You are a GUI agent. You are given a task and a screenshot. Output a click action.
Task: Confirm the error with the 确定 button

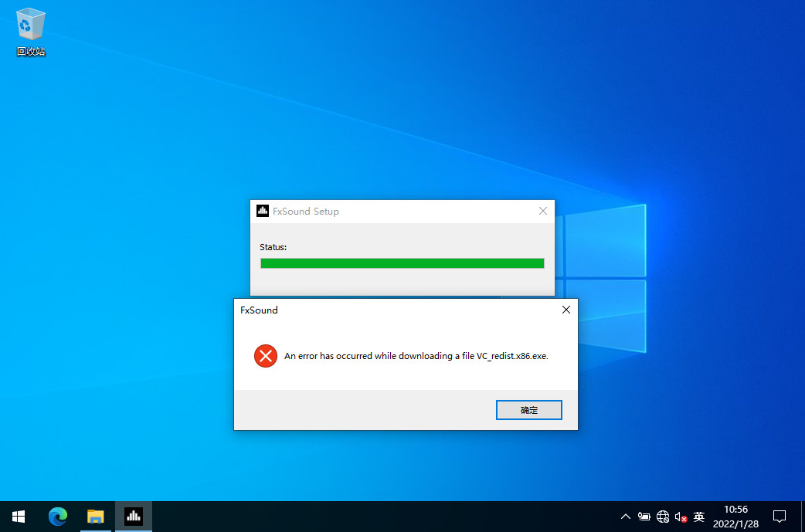[528, 410]
